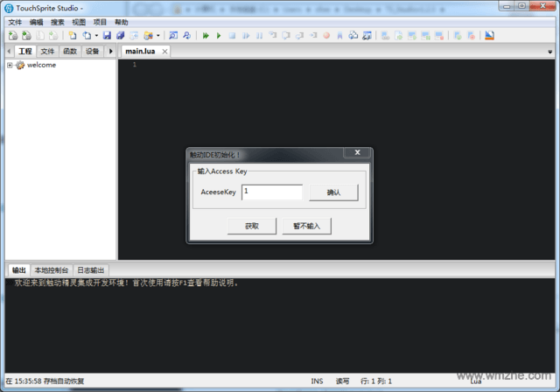Open the 帮助 menu
This screenshot has height=392, width=560.
[121, 22]
